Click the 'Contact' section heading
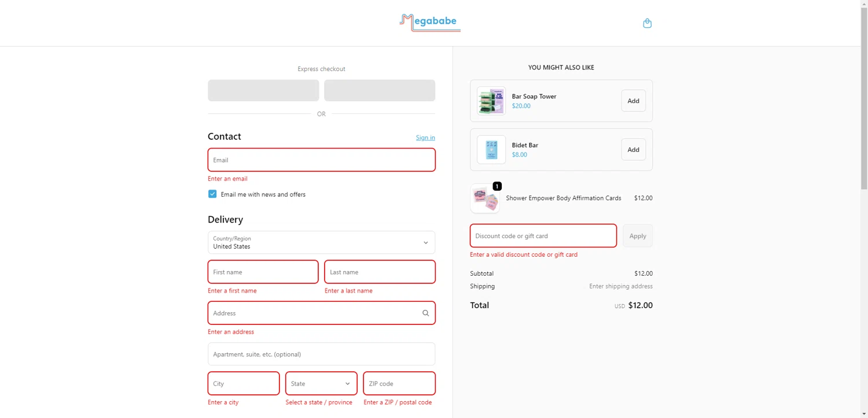The image size is (868, 418). pyautogui.click(x=224, y=136)
